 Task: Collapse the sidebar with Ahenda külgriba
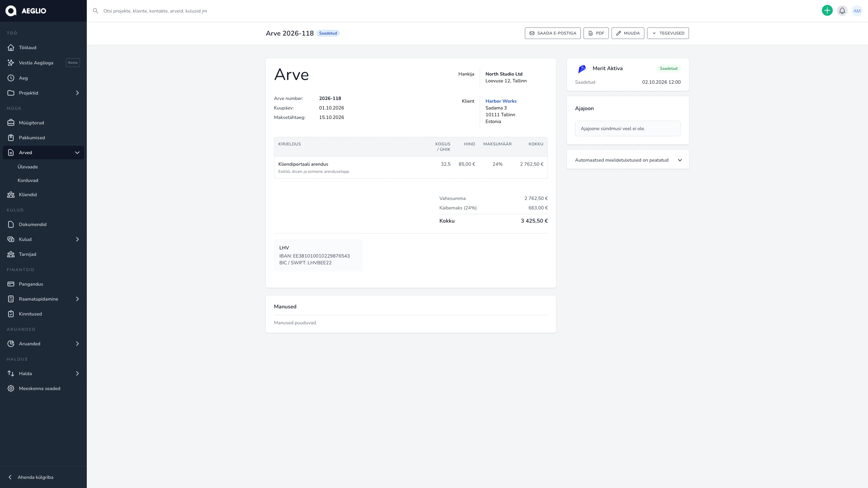pyautogui.click(x=43, y=477)
